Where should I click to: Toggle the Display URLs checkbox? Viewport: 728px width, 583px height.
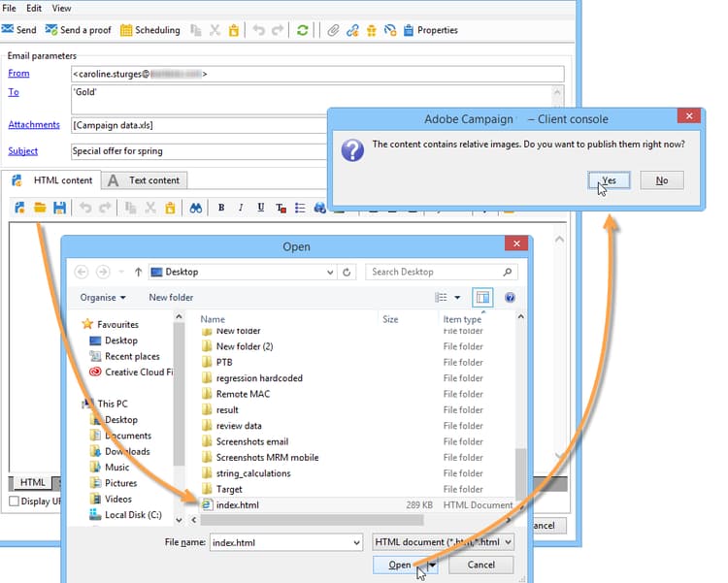(15, 502)
